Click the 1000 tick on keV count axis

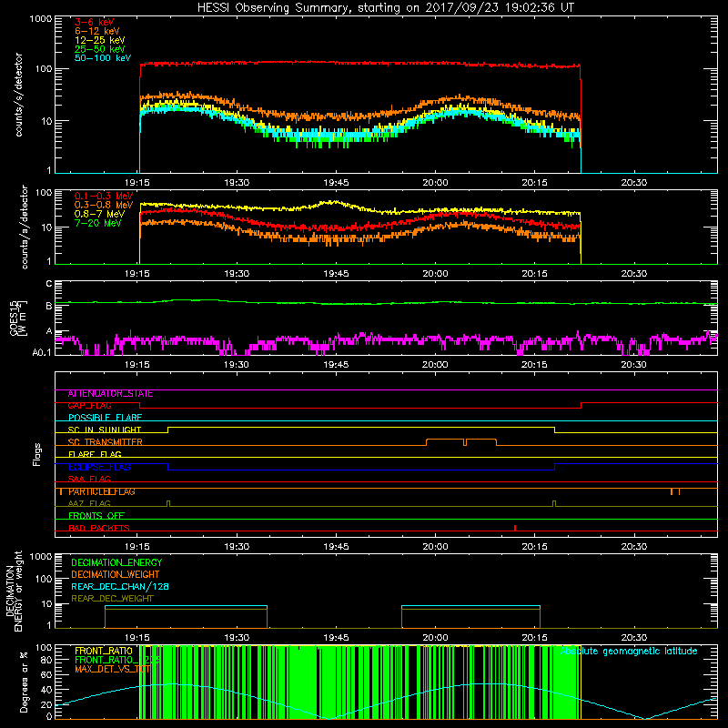click(40, 19)
